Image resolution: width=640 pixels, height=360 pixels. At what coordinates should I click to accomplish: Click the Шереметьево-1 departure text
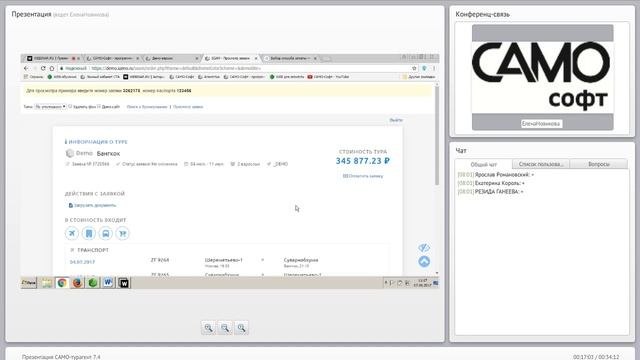coord(224,260)
